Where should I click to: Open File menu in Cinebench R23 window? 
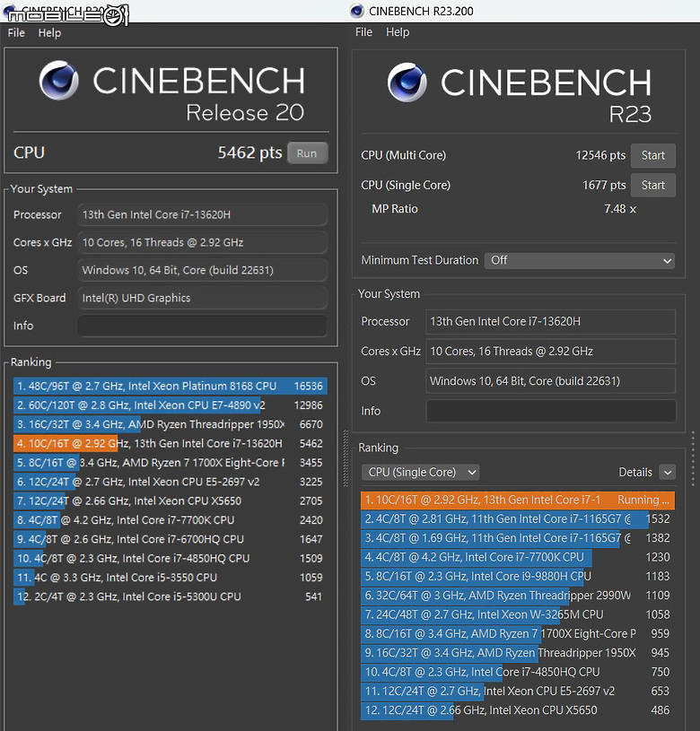click(x=363, y=32)
